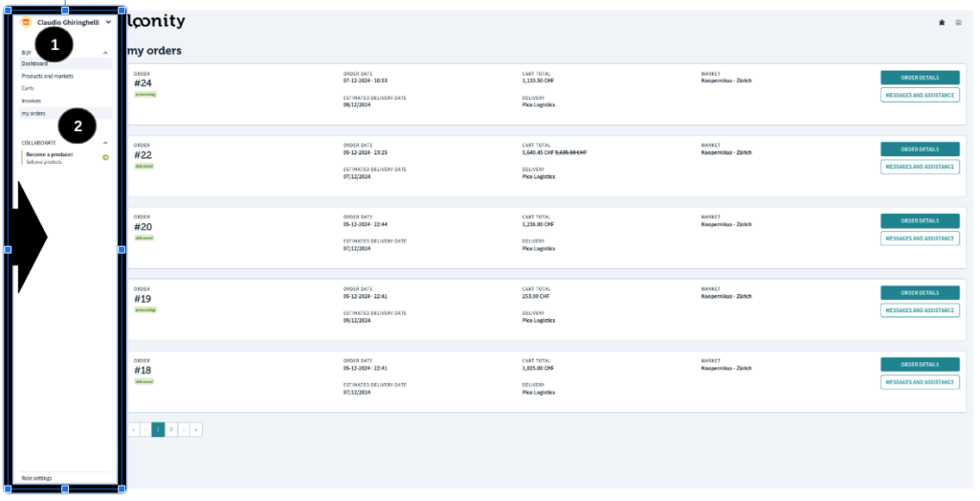Screen dimensions: 980x501
Task: Click the orange avatar next to Claudio Ghiringhelli
Action: pyautogui.click(x=26, y=22)
